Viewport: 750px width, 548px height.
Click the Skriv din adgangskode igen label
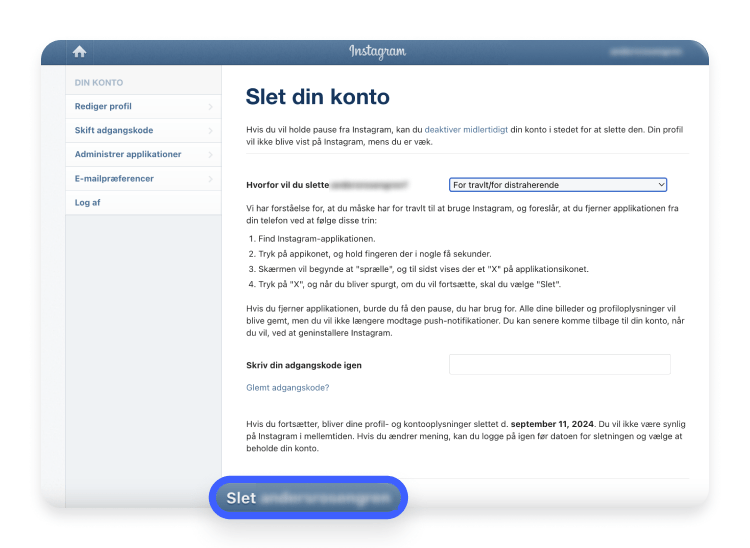[304, 365]
